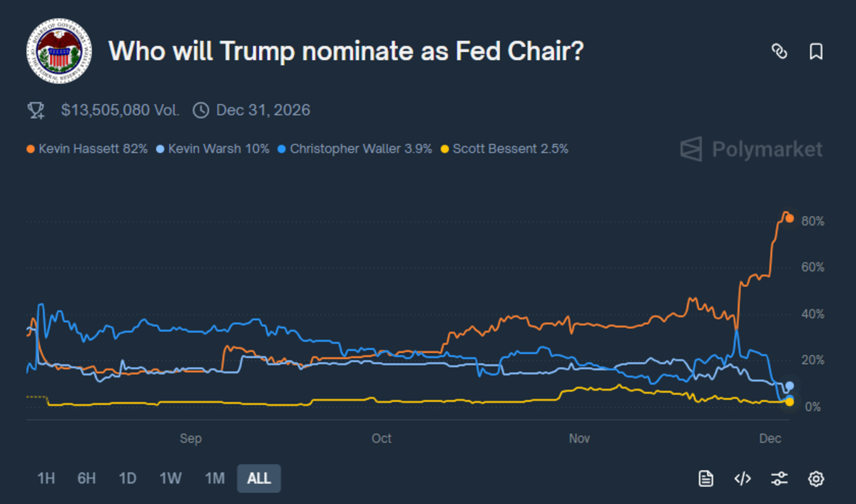
Task: Click the trophy volume icon
Action: click(35, 109)
